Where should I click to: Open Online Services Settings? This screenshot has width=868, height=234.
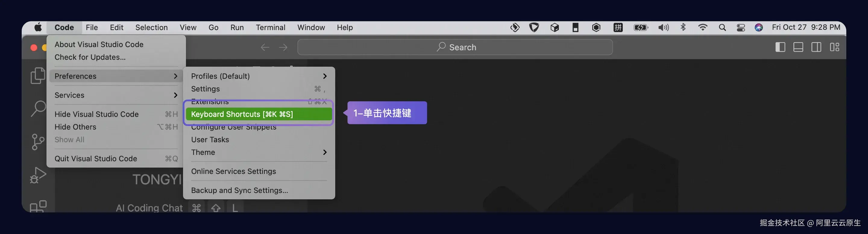[x=259, y=171]
